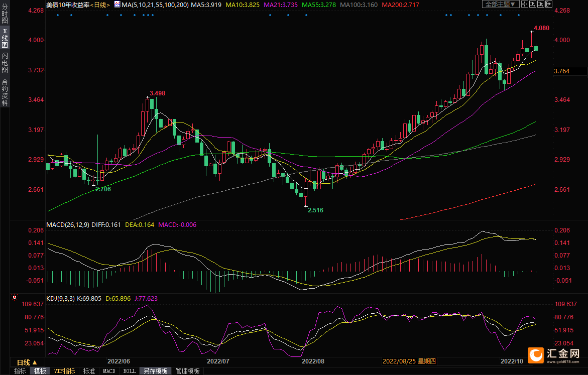Click the 美债10年收益率 chart title
This screenshot has width=588, height=375.
[68, 5]
